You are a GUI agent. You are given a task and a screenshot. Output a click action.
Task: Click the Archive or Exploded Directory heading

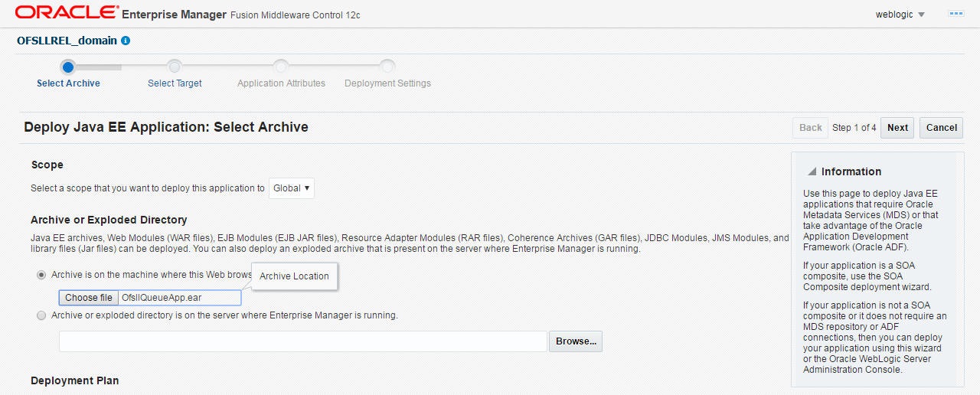click(109, 220)
